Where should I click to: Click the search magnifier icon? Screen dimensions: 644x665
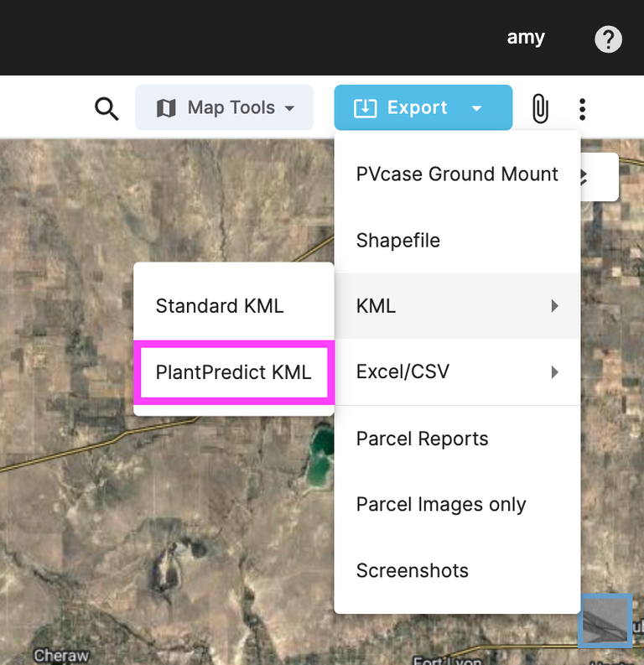click(x=106, y=109)
